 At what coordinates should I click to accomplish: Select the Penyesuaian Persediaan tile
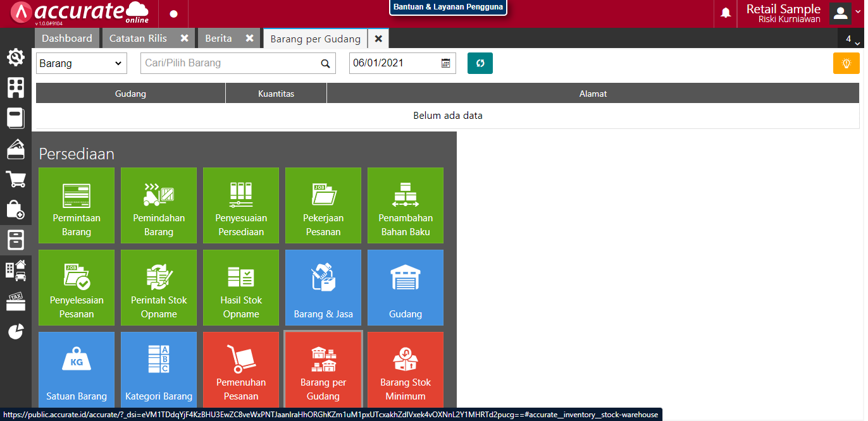click(x=241, y=205)
